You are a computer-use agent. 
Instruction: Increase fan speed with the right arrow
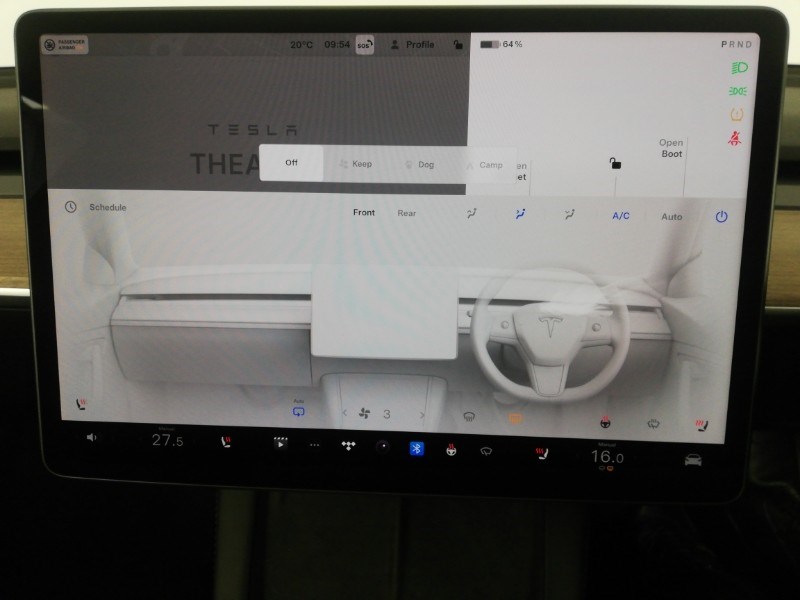(422, 415)
